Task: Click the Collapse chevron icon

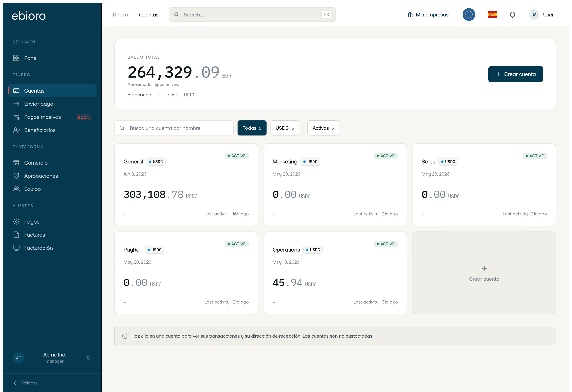Action: 15,383
